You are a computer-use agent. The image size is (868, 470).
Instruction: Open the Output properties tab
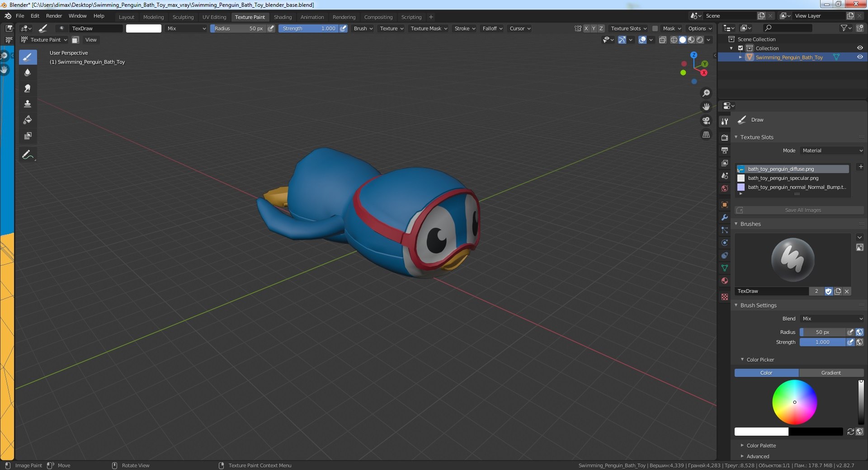click(x=725, y=150)
